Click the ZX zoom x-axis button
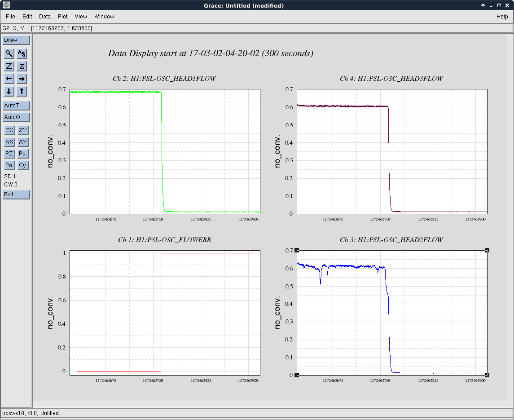Screen dimensions: 514x420 click(x=9, y=130)
